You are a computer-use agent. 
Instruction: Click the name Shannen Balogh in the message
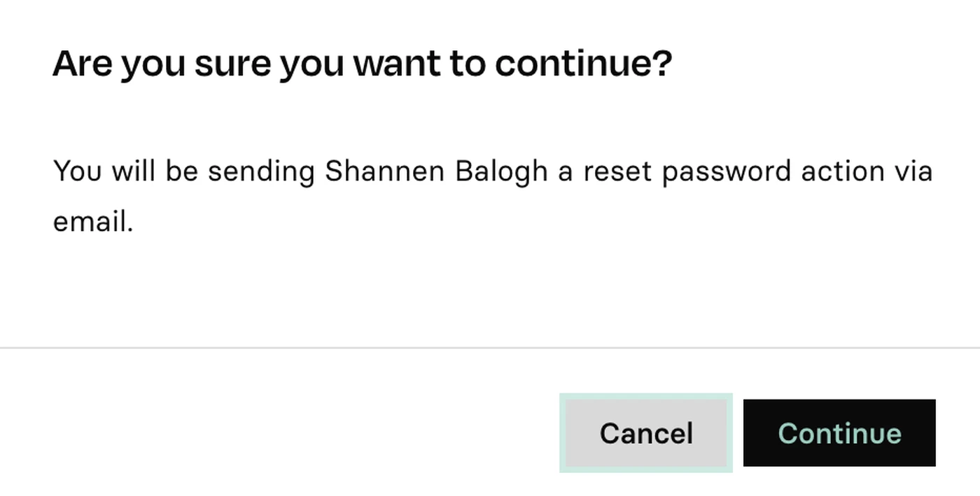[436, 171]
